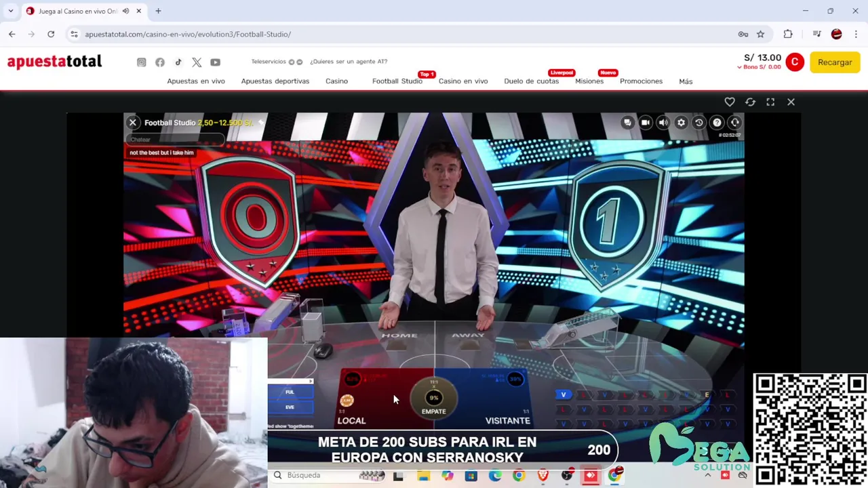
Task: Open the TikTok icon in the header
Action: tap(178, 62)
